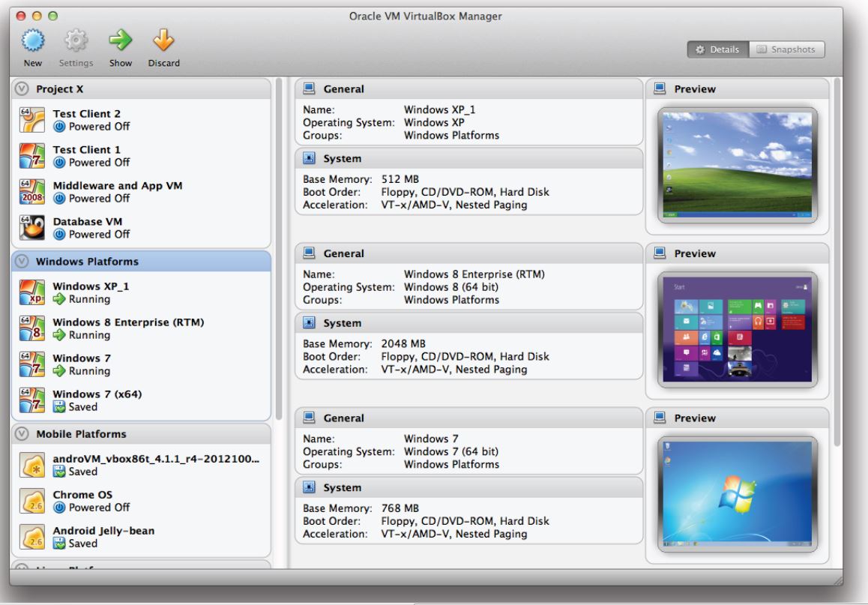Click 'Windows 7 (64 bit)' operating system value
This screenshot has height=605, width=868.
tap(451, 451)
